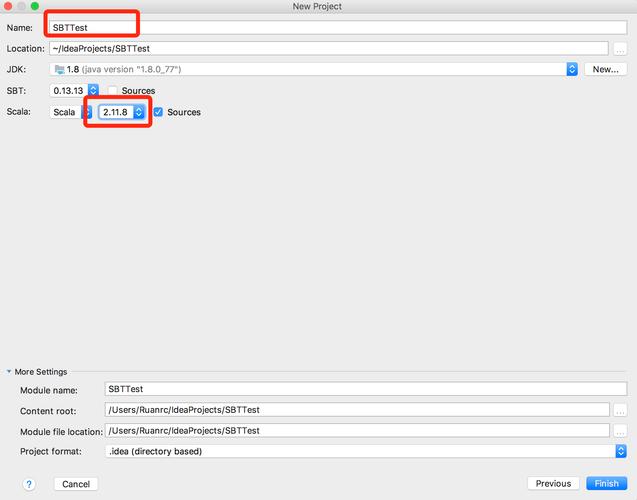Open help with the question mark button

(29, 484)
